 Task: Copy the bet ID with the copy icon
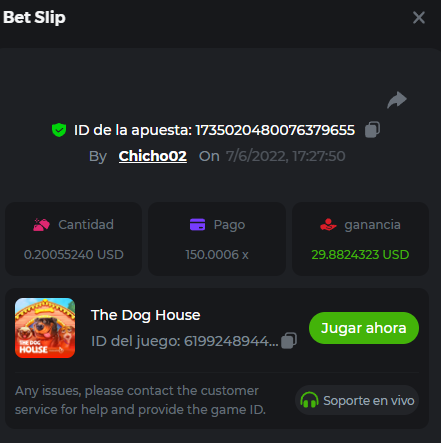[x=372, y=130]
